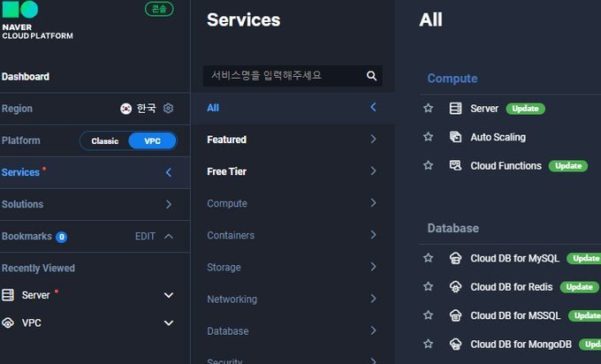The image size is (601, 364).
Task: Open region settings gear icon
Action: point(168,109)
